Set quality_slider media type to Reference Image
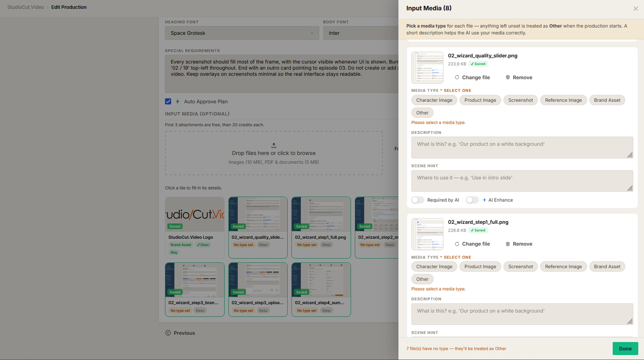This screenshot has height=360, width=644. pos(563,100)
